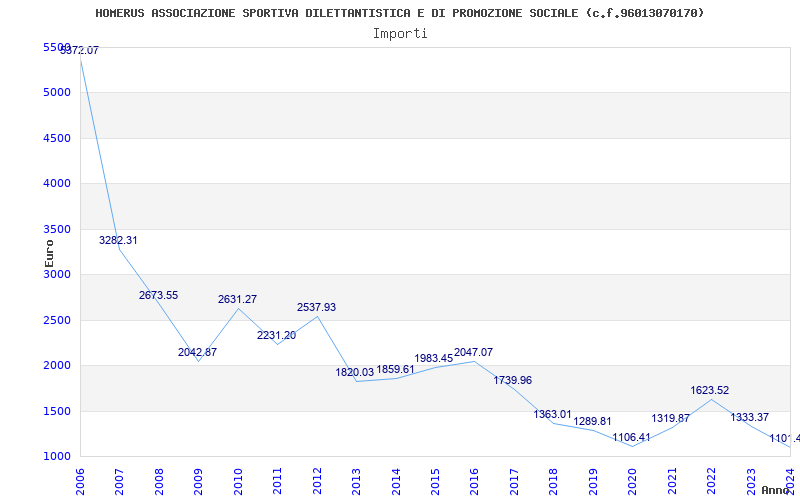
Task: Click the 3500 value on Euro axis
Action: coord(57,229)
